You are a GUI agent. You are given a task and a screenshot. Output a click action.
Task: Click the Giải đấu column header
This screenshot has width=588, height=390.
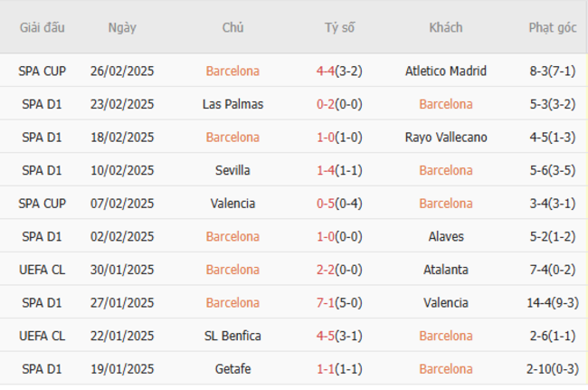pyautogui.click(x=42, y=28)
